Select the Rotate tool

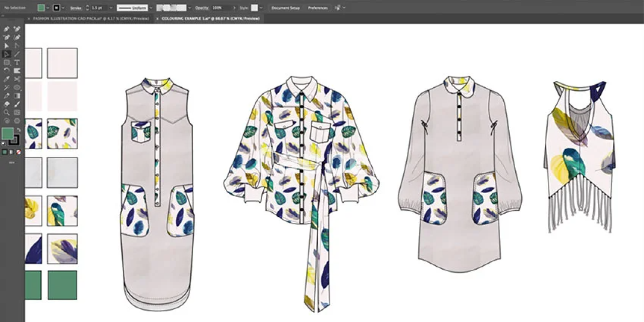6,71
